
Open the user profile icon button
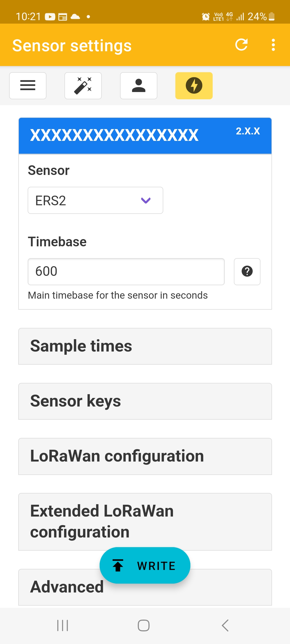[139, 86]
